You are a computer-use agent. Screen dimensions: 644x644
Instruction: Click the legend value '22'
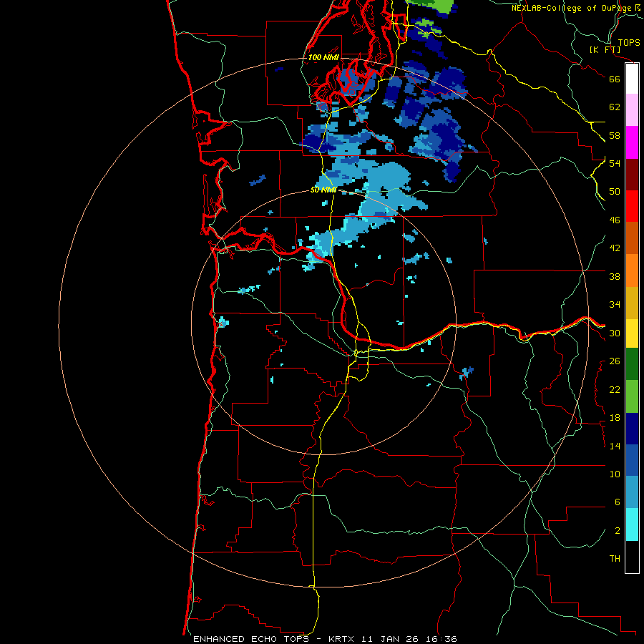click(x=615, y=389)
